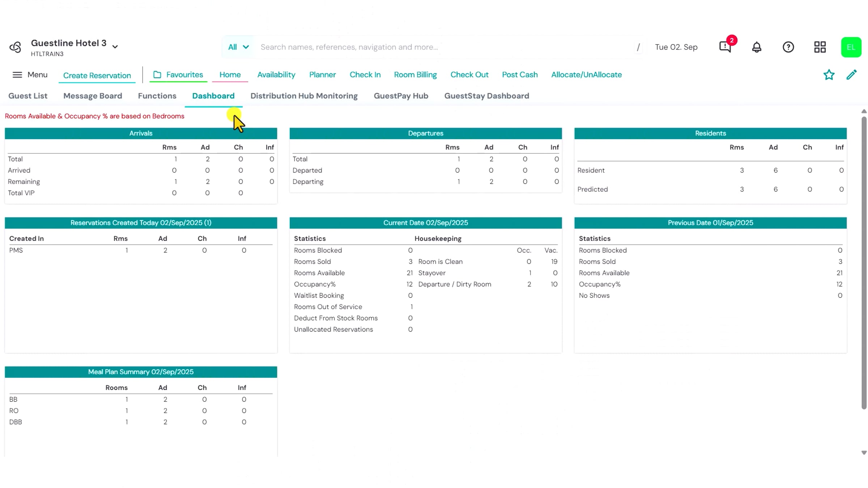Screen dimensions: 868x488
Task: Switch to the Functions tab
Action: pos(157,96)
